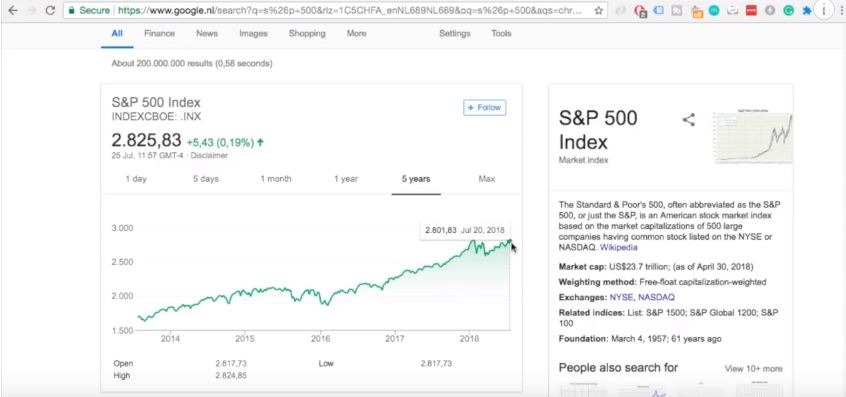This screenshot has height=397, width=846.
Task: Click the share icon in the knowledge panel
Action: tap(688, 119)
